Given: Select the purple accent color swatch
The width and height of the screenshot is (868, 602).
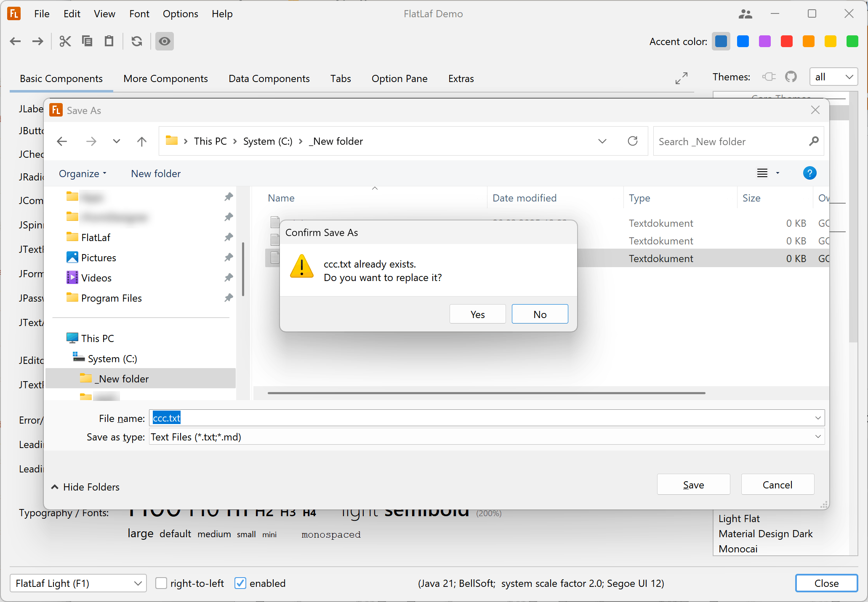Looking at the screenshot, I should click(765, 41).
